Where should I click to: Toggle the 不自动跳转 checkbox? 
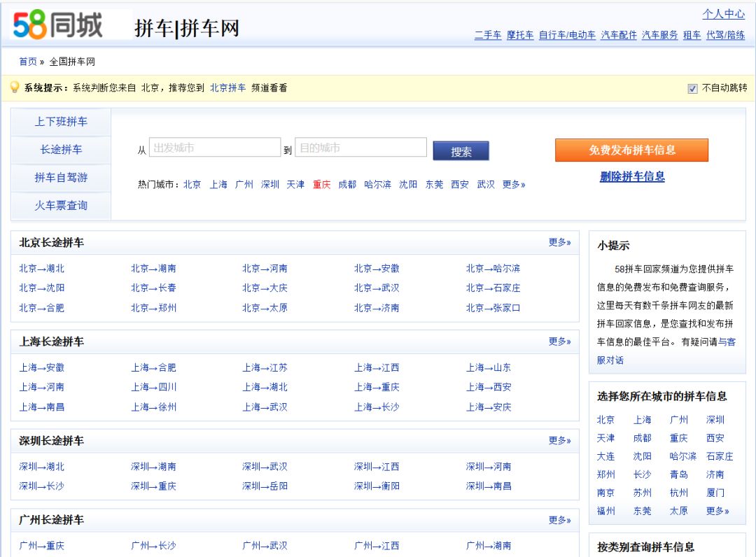pyautogui.click(x=692, y=89)
